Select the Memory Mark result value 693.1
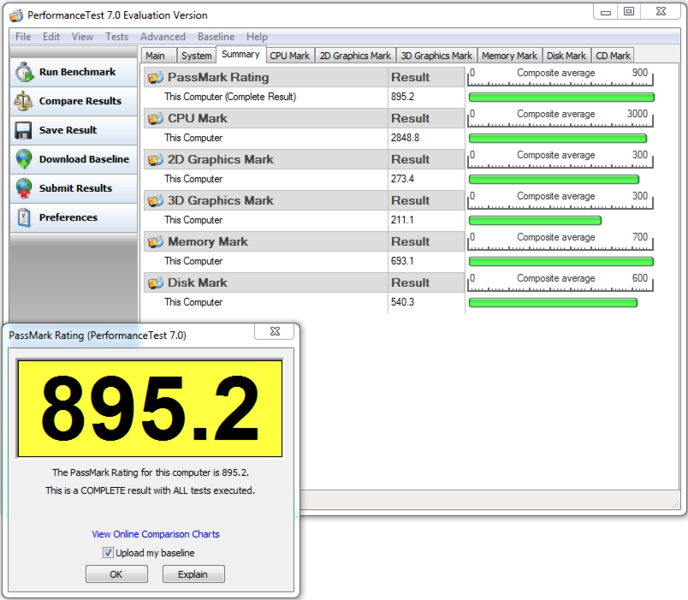This screenshot has width=688, height=600. pyautogui.click(x=402, y=261)
